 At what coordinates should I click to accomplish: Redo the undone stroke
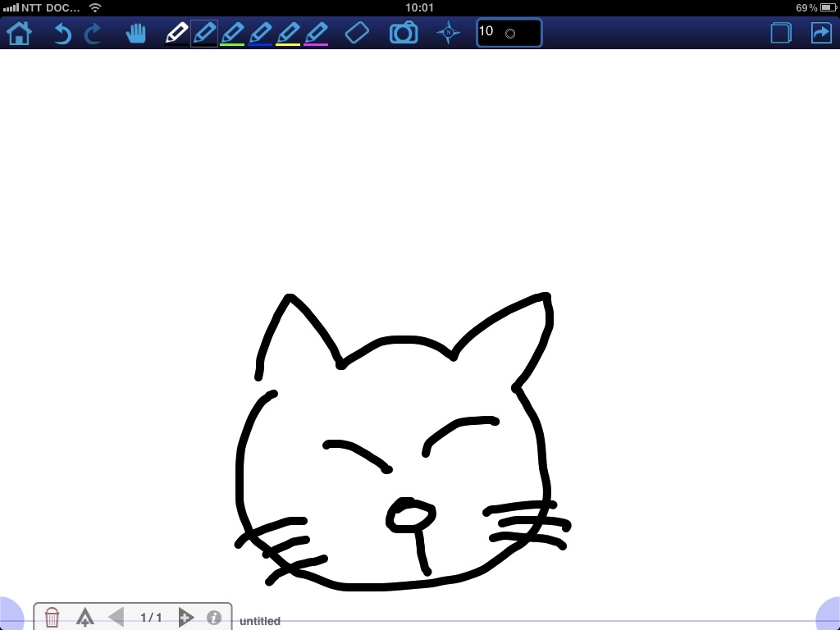click(x=93, y=33)
